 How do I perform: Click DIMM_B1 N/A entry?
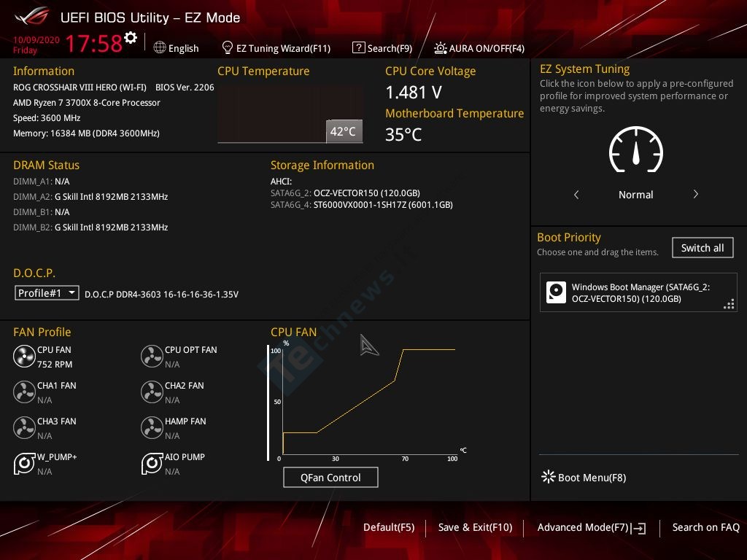[x=42, y=212]
